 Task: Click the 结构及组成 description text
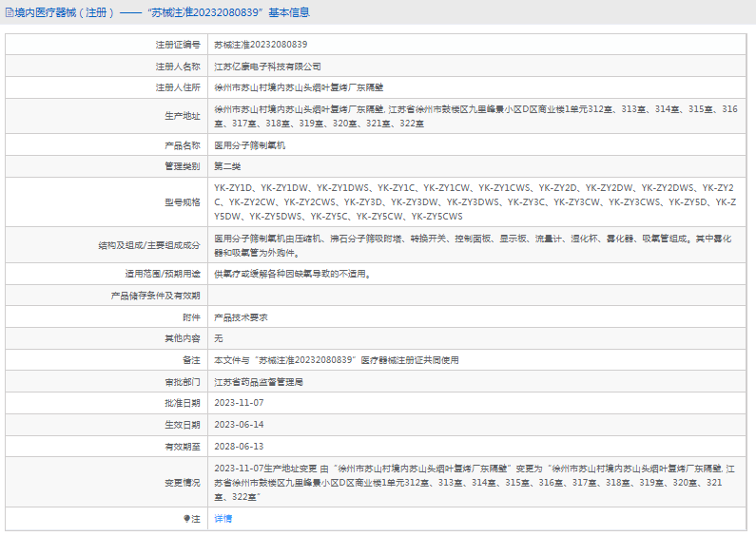coord(474,245)
